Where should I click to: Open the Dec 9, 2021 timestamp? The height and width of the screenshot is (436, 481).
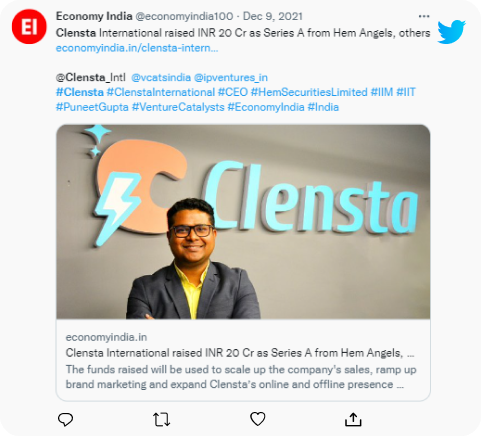click(x=273, y=16)
